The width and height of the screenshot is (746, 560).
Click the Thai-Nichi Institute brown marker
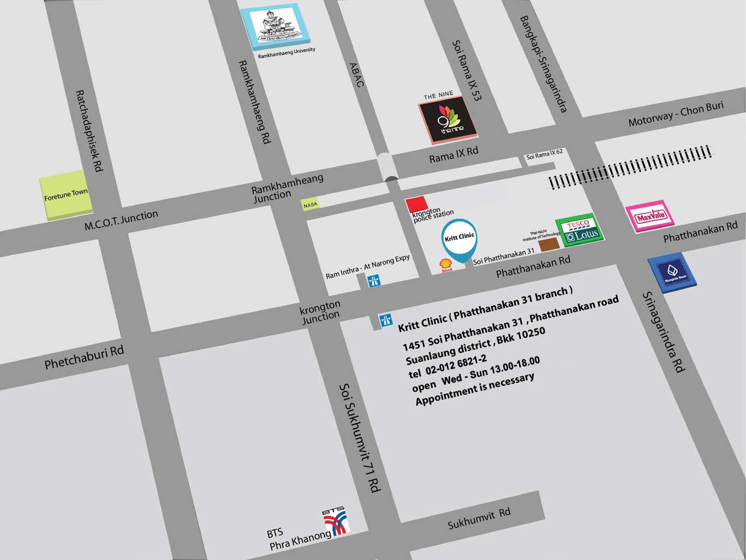[550, 245]
